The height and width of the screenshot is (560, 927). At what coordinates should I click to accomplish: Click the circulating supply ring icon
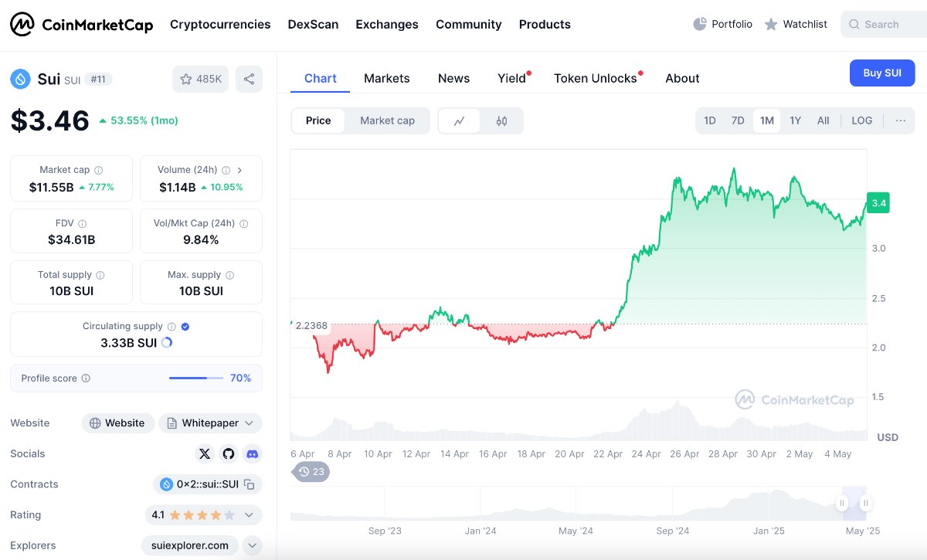pyautogui.click(x=167, y=342)
